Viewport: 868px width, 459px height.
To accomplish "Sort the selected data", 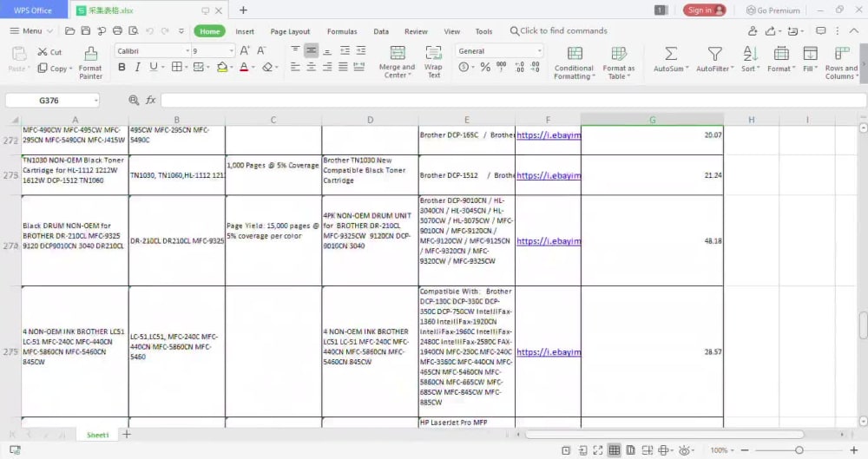I will click(750, 59).
